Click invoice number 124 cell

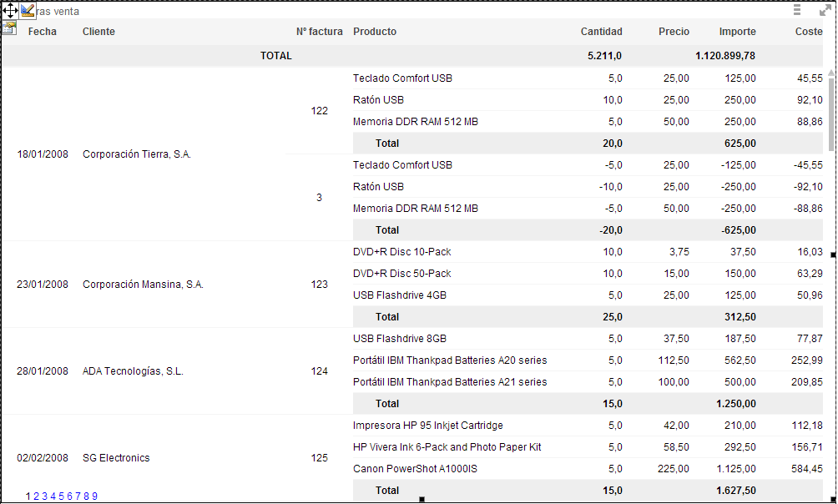coord(319,371)
